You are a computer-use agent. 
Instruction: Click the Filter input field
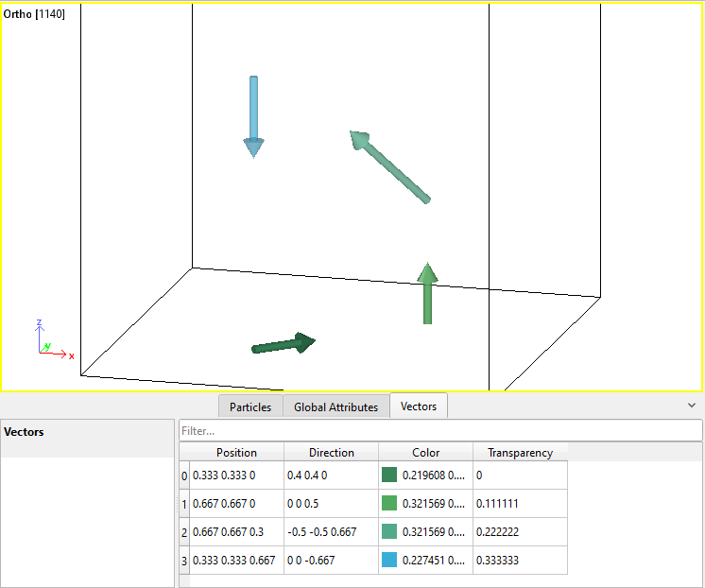point(439,430)
